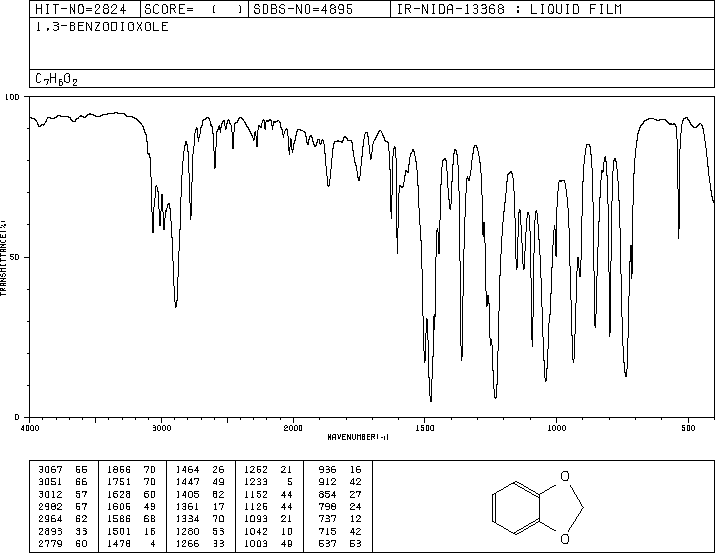Image resolution: width=715 pixels, height=553 pixels.
Task: Choose the 1093 row in peak table
Action: pos(268,519)
